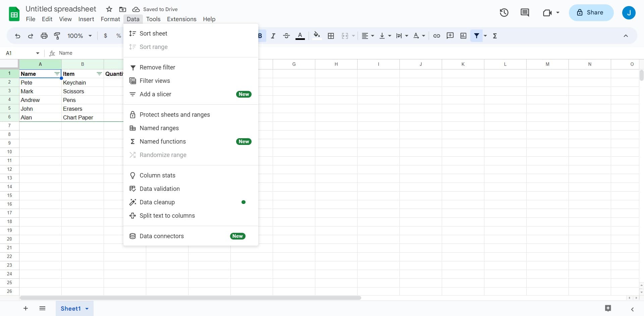Image resolution: width=644 pixels, height=316 pixels.
Task: Click the Insert comment icon
Action: click(450, 36)
